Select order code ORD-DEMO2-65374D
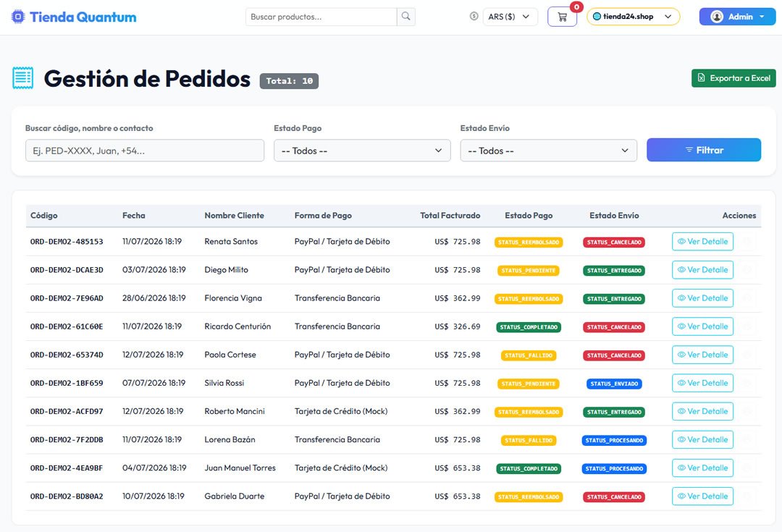Viewport: 782px width, 532px height. 67,355
